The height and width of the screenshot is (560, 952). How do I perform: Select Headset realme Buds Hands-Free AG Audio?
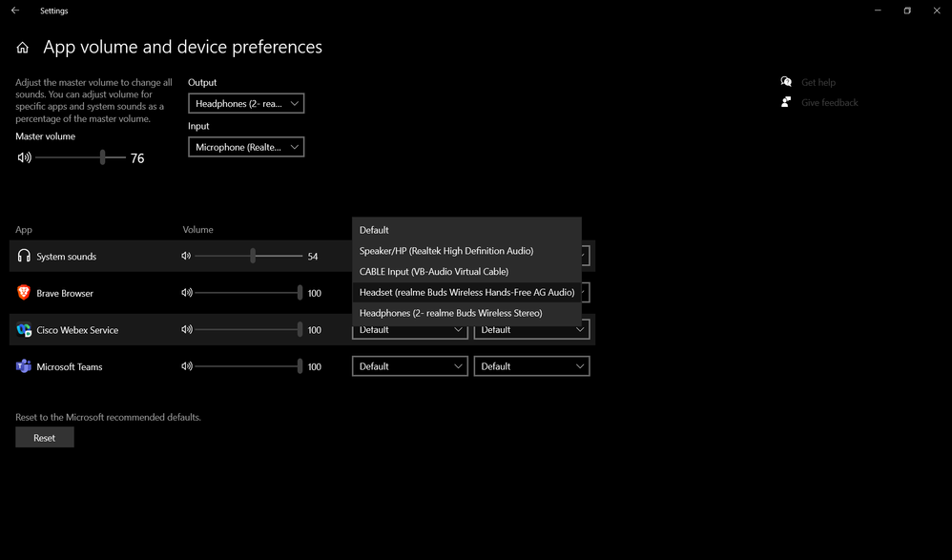pyautogui.click(x=466, y=292)
